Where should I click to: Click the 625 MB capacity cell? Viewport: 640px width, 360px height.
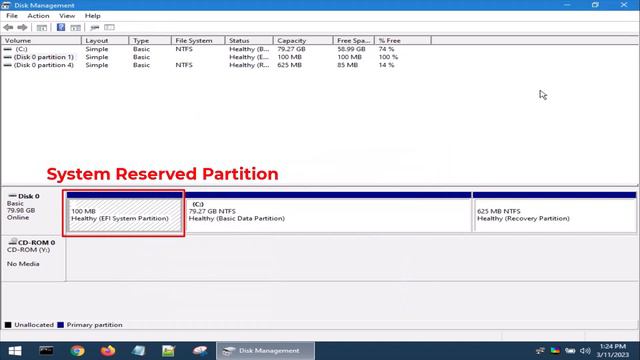[289, 65]
